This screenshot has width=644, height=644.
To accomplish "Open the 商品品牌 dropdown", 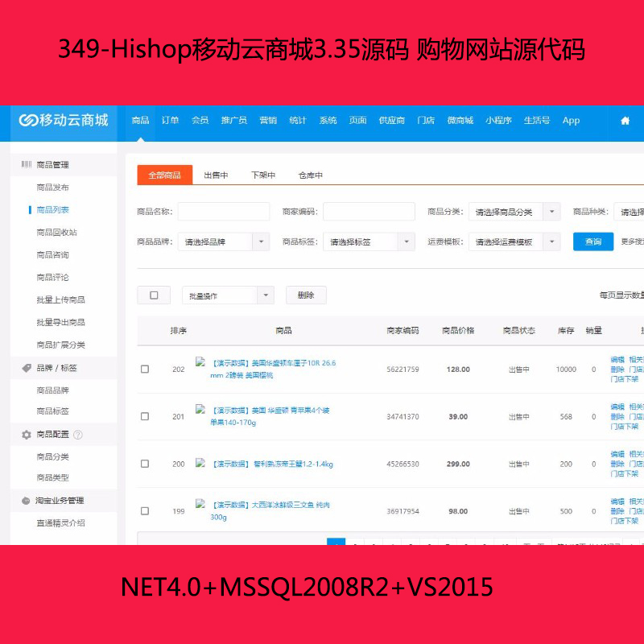I will pyautogui.click(x=224, y=242).
